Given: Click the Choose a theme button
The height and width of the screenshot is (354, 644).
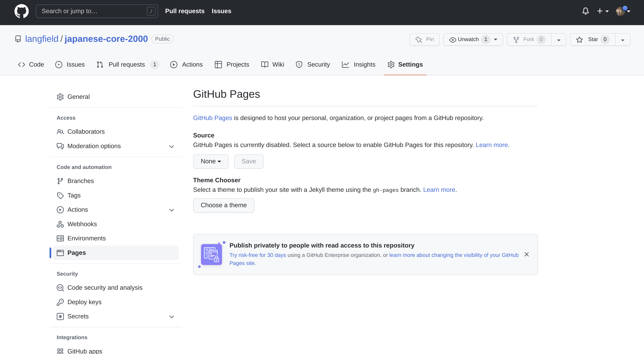Looking at the screenshot, I should pos(224,205).
